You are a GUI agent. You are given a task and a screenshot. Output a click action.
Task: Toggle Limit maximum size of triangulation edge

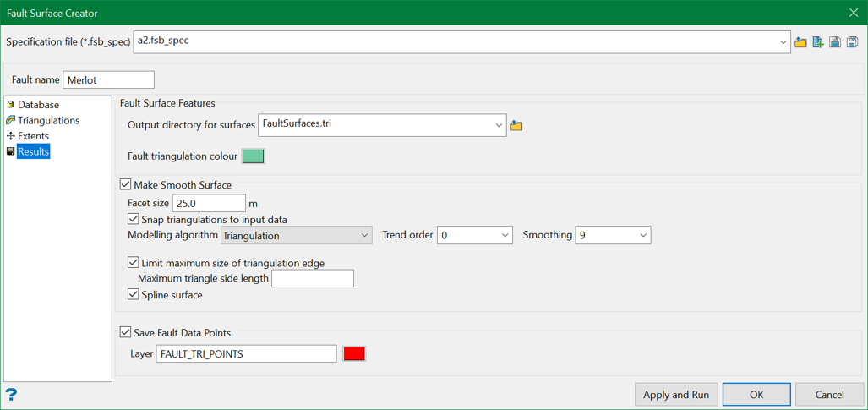133,263
